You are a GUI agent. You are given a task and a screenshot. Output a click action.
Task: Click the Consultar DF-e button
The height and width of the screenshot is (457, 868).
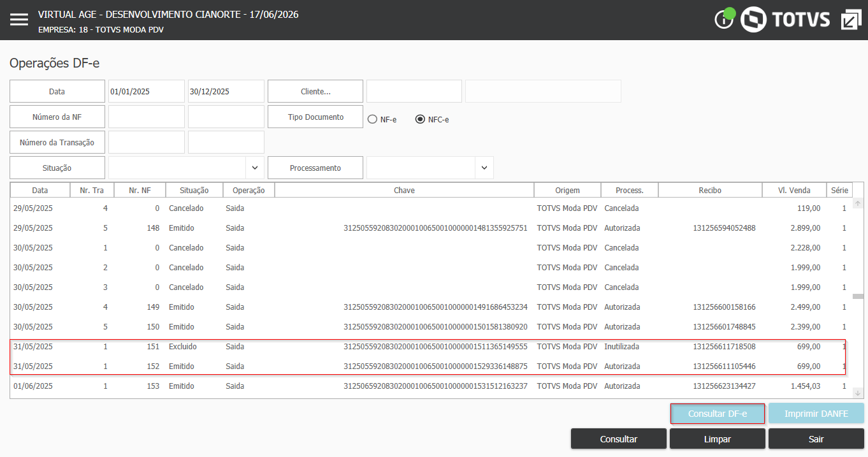coord(718,414)
